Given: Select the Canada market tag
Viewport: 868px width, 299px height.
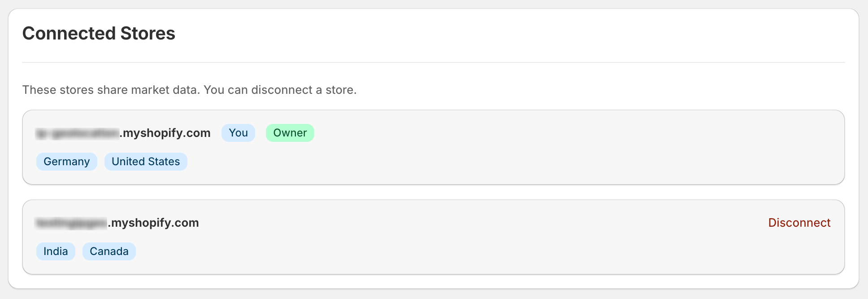Looking at the screenshot, I should click(x=109, y=251).
